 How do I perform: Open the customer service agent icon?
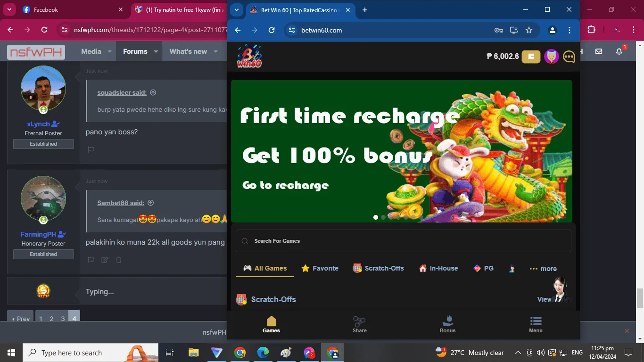click(x=561, y=290)
